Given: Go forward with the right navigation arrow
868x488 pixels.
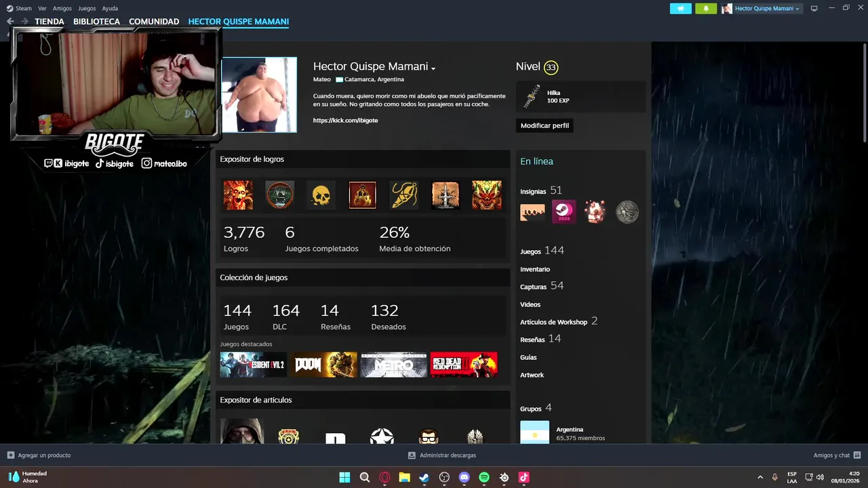Looking at the screenshot, I should 24,22.
